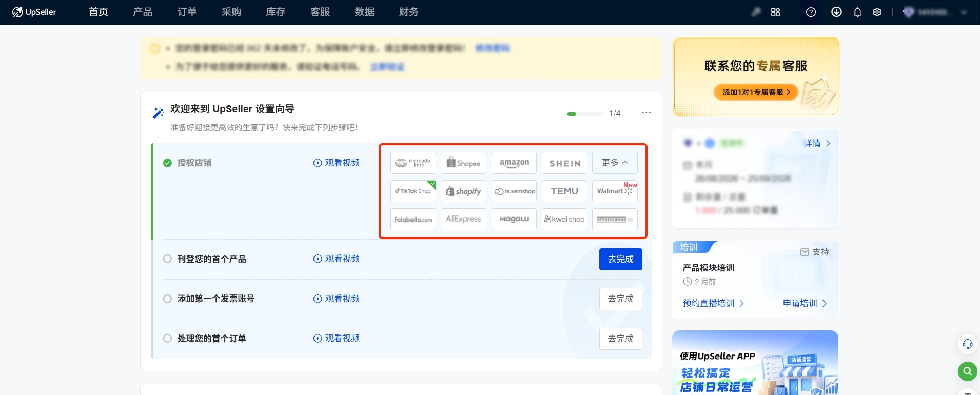Viewport: 980px width, 395px height.
Task: Select the TEMU store tile
Action: tap(564, 191)
